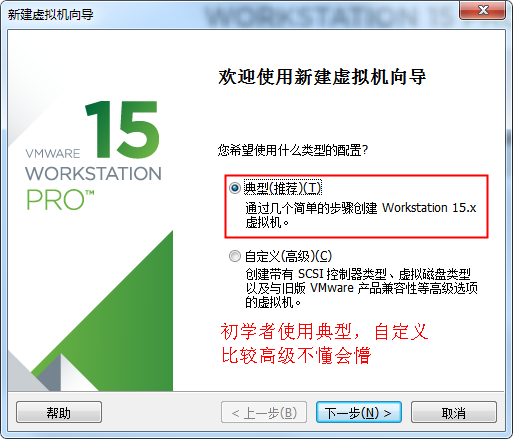Click the small VMWARE brand text
Image resolution: width=513 pixels, height=439 pixels.
[53, 154]
